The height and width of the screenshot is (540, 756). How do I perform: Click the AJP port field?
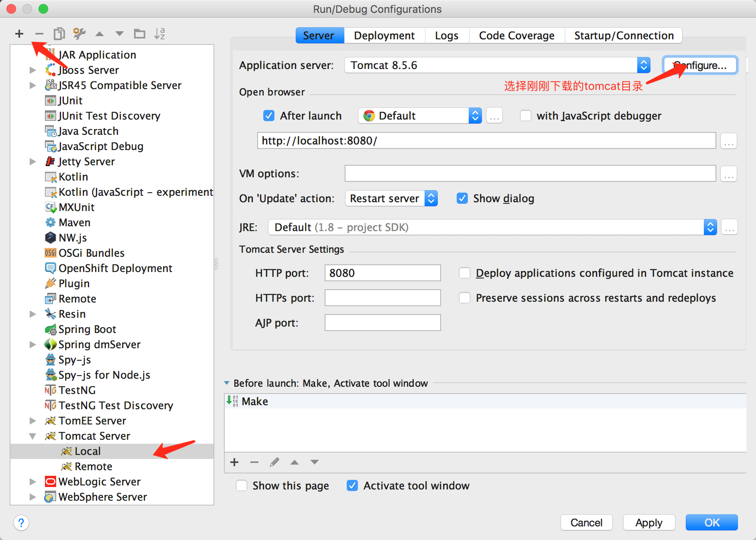(383, 323)
